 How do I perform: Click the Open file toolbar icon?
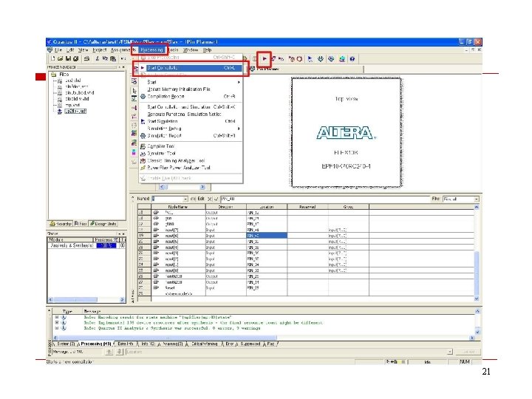coord(61,58)
